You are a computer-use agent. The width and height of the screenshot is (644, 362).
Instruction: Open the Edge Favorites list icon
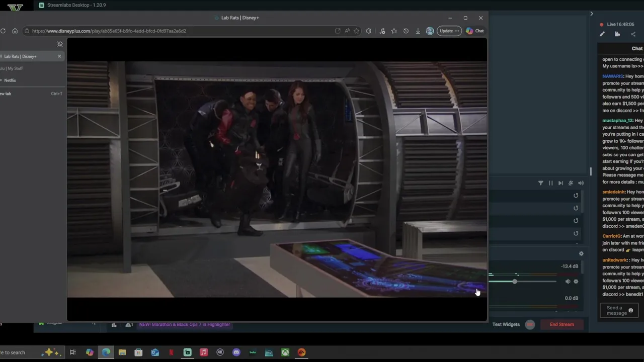click(x=394, y=31)
